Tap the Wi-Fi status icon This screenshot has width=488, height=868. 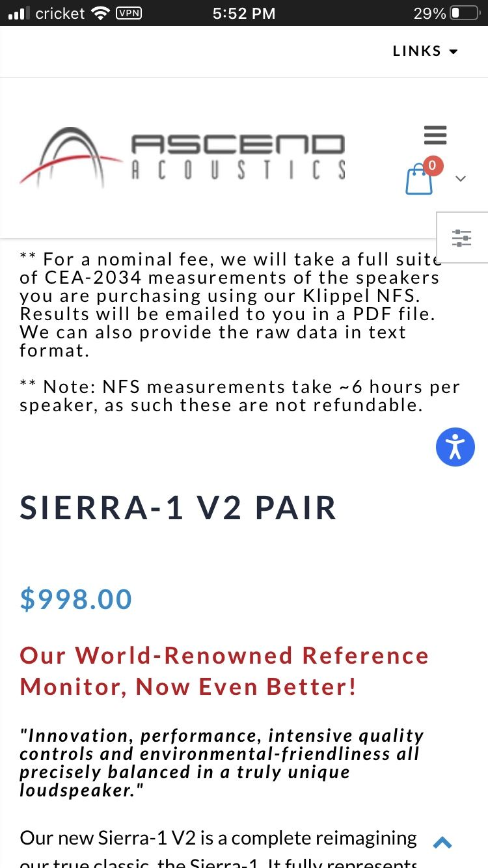100,13
